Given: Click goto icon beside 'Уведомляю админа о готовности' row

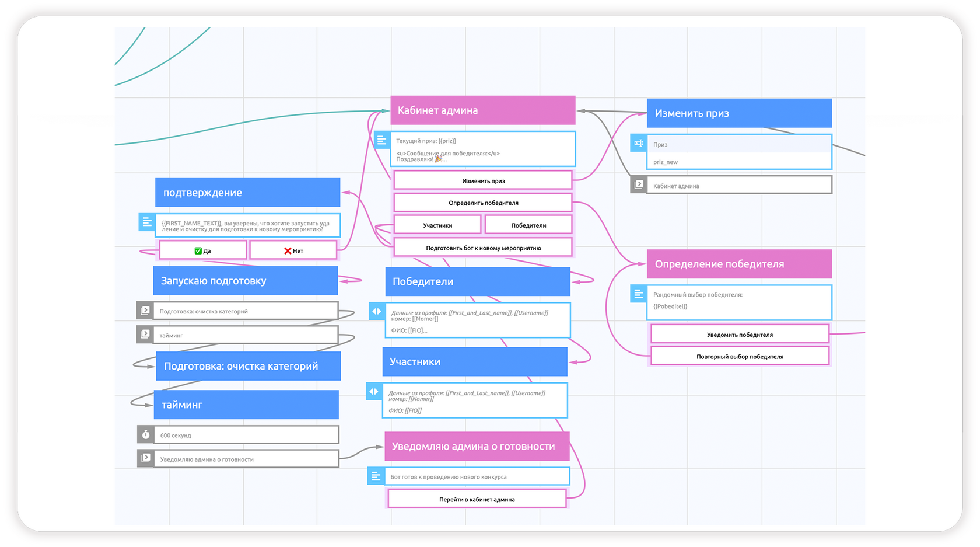Looking at the screenshot, I should [146, 458].
